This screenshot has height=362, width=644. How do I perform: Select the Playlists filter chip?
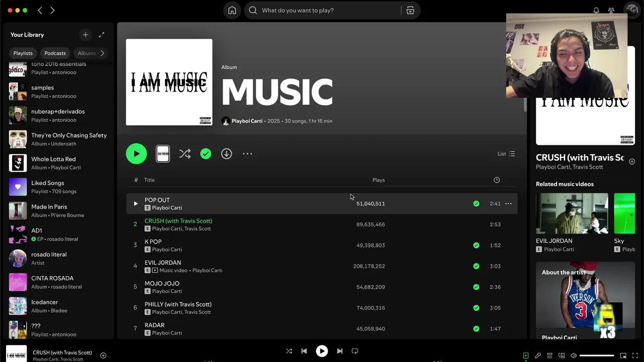tap(23, 53)
